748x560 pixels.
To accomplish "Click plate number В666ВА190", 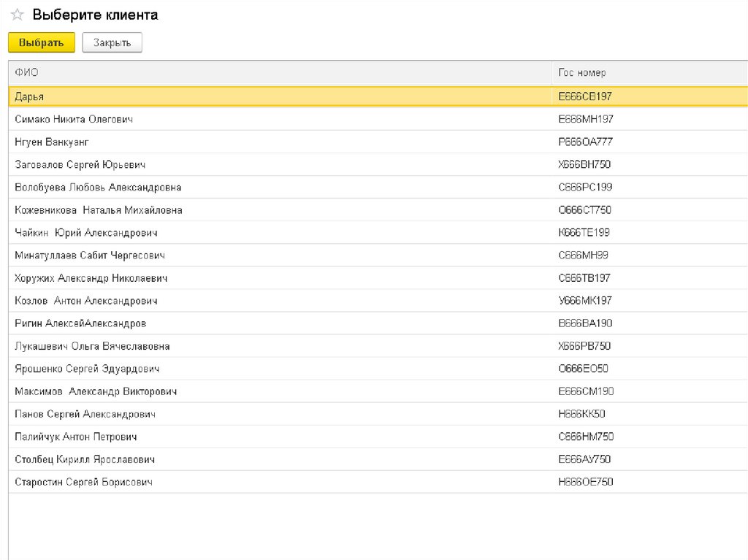I will point(584,323).
